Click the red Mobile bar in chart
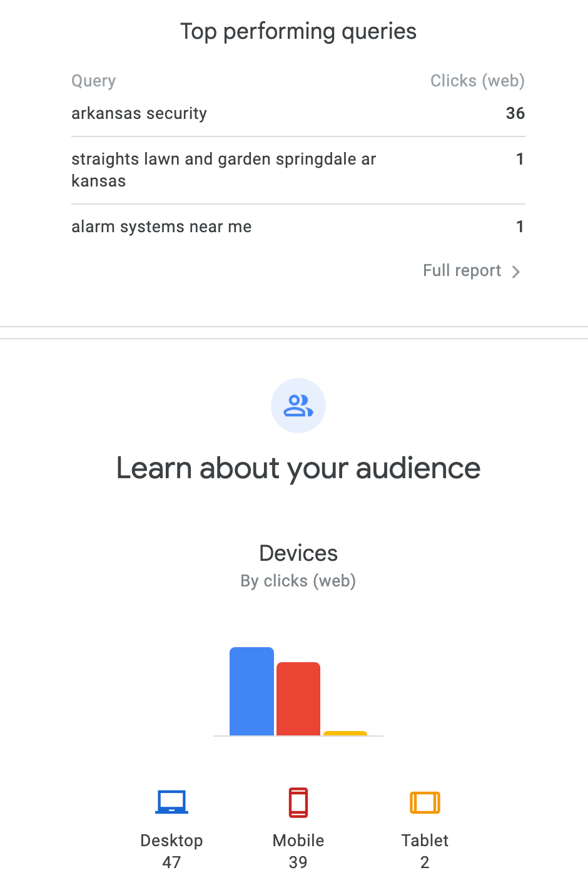588x885 pixels. tap(298, 698)
